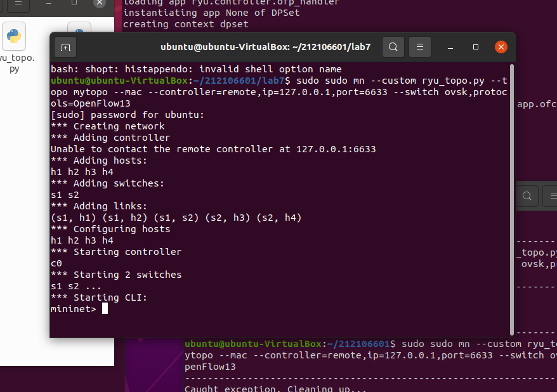
Task: Close the file manager window
Action: [x=100, y=3]
